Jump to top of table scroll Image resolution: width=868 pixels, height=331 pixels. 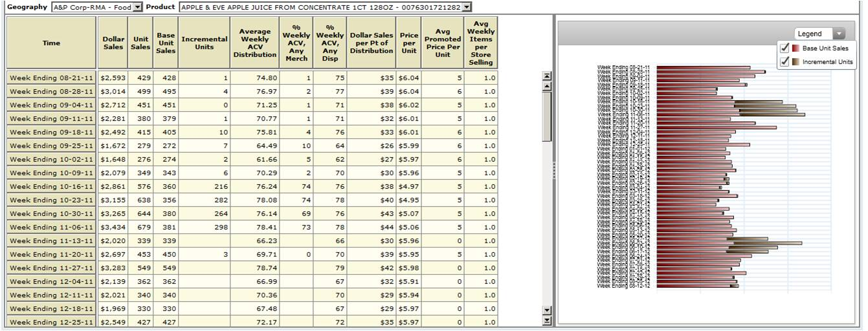click(546, 76)
